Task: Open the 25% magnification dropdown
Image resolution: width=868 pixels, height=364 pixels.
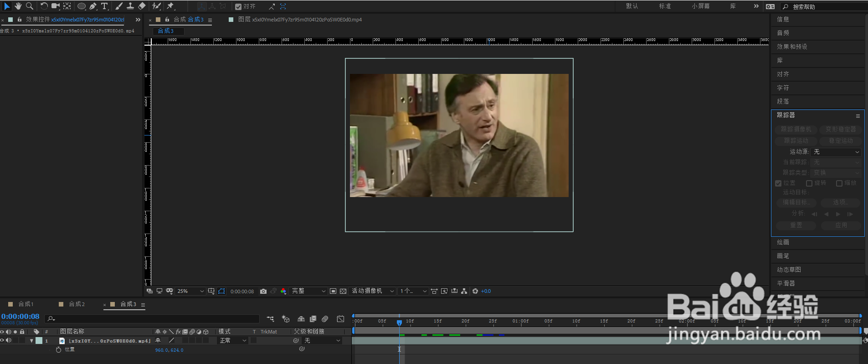Action: tap(190, 291)
